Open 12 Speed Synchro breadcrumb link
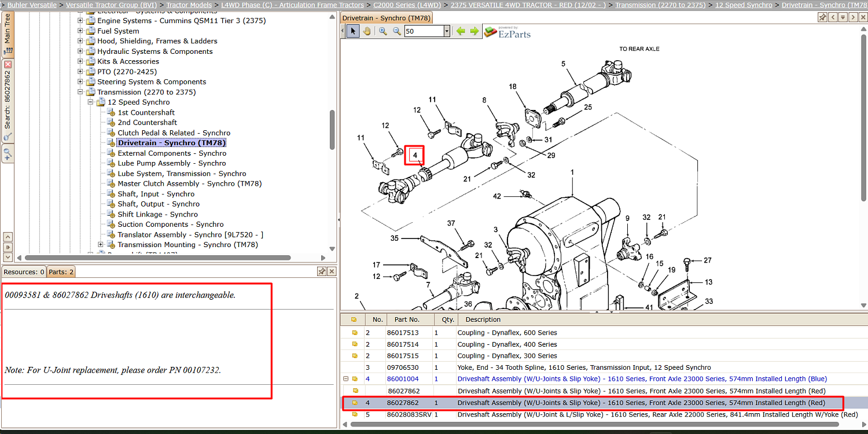The image size is (868, 434). coord(744,5)
